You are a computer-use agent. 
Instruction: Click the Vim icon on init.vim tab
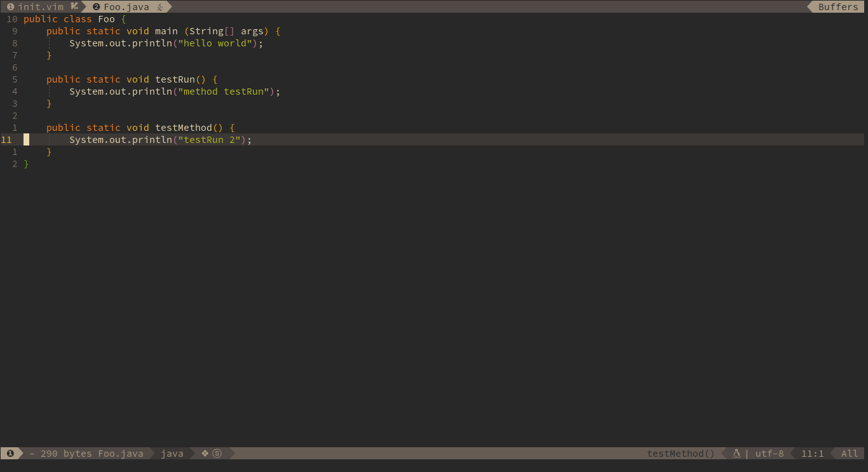coord(74,6)
